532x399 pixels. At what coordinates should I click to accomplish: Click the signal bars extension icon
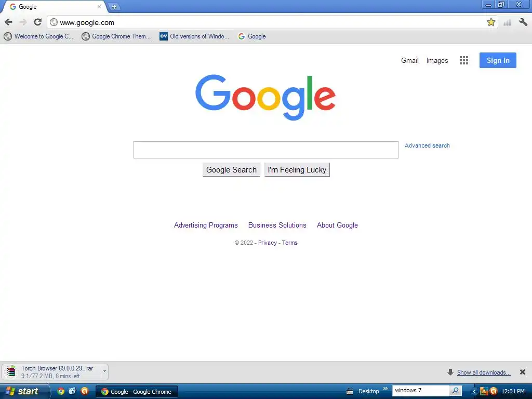pos(507,23)
